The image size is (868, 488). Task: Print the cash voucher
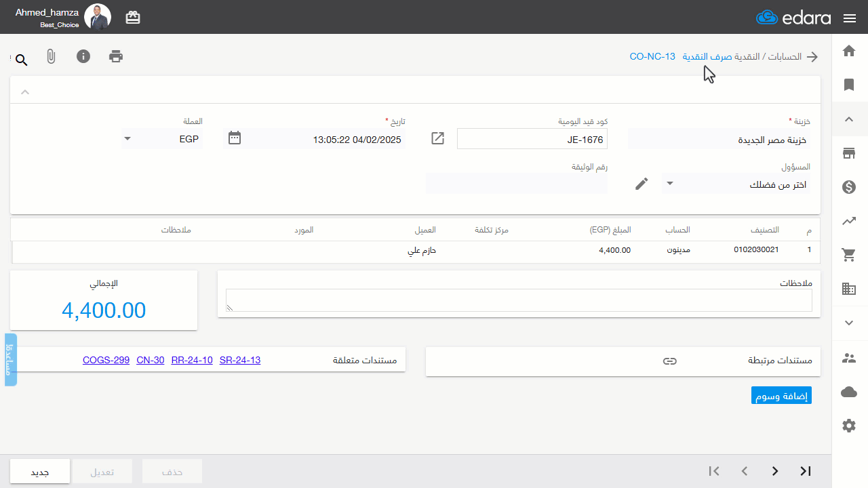pos(116,56)
